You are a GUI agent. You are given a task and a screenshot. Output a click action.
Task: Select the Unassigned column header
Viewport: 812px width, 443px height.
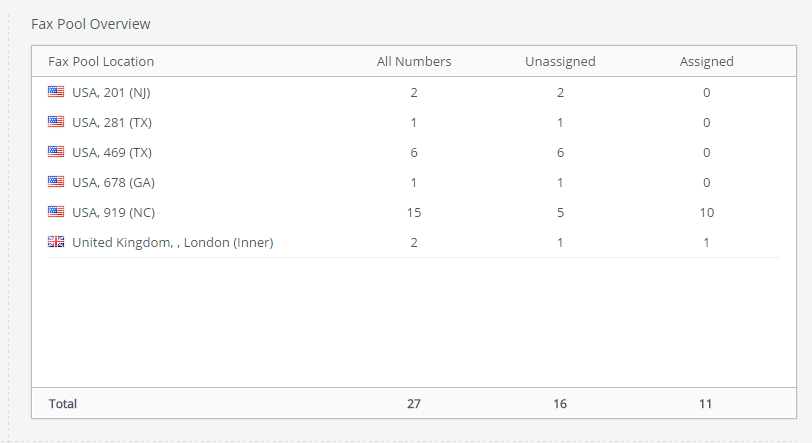(x=560, y=61)
